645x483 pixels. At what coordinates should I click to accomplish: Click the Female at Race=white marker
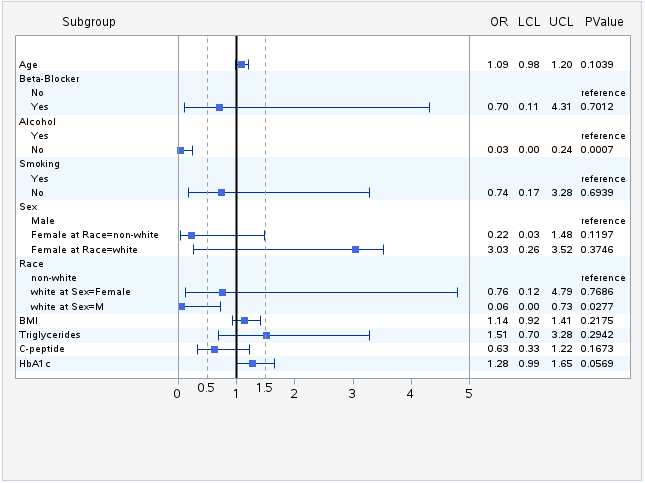[355, 249]
